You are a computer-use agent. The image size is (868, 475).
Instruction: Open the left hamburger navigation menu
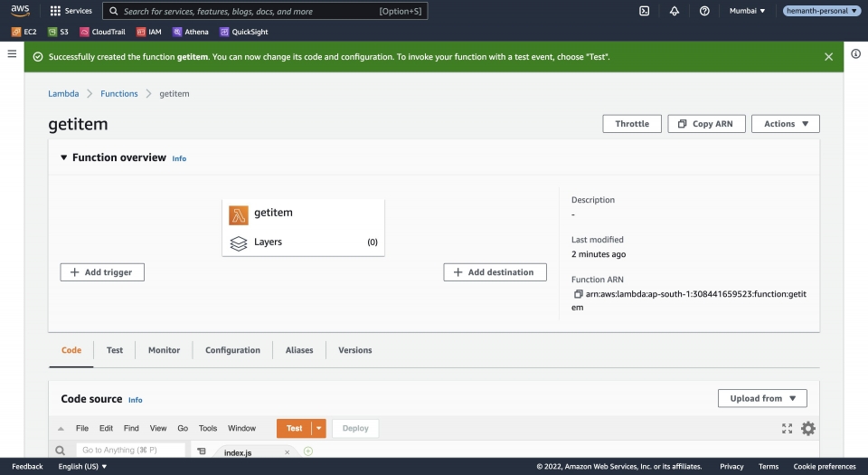12,54
